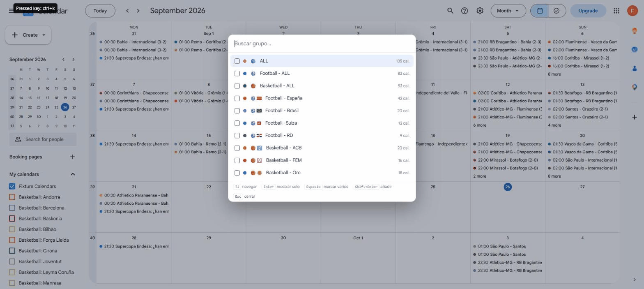This screenshot has width=644, height=289.
Task: Check the Football - España checkbox
Action: click(237, 98)
